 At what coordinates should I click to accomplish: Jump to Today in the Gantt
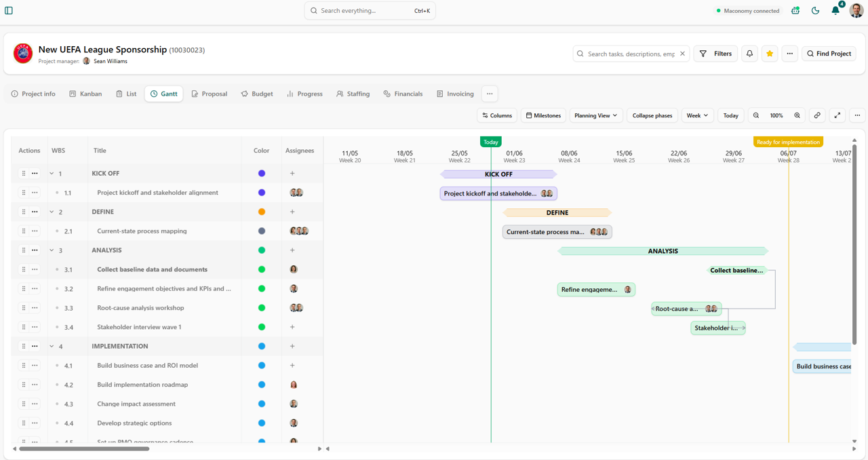point(730,115)
